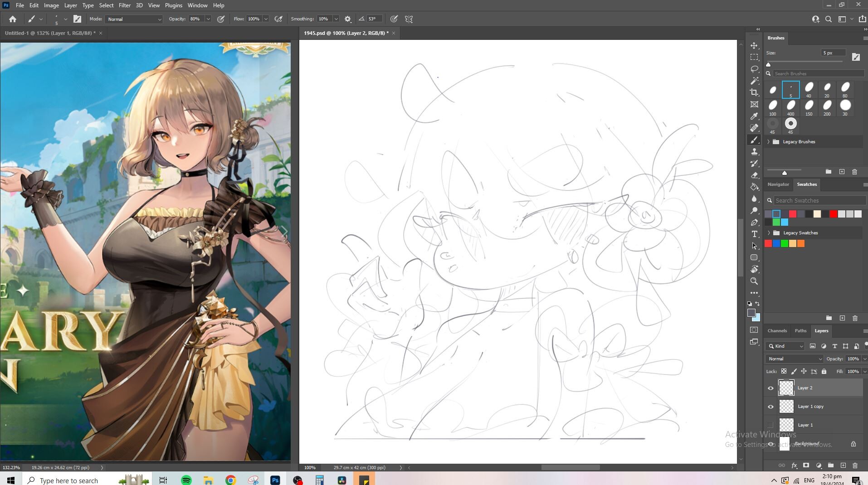Image resolution: width=868 pixels, height=485 pixels.
Task: Select the Crop tool
Action: (x=754, y=92)
